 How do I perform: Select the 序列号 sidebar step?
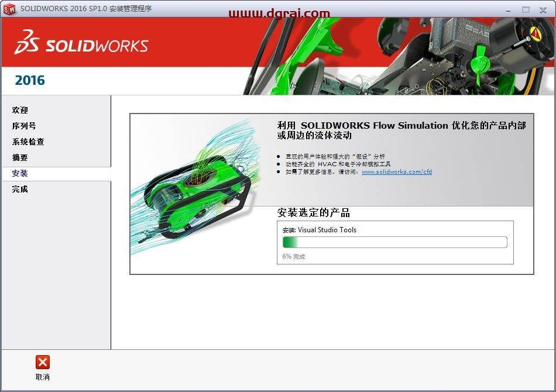24,126
